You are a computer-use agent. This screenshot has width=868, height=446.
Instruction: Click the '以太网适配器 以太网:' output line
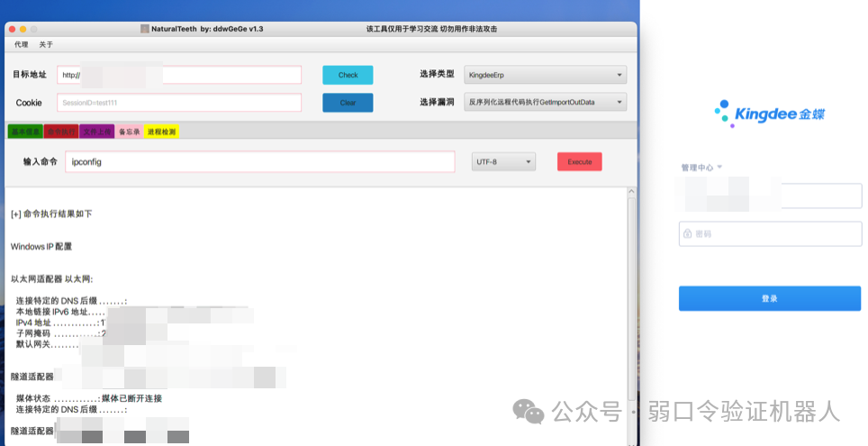(52, 279)
